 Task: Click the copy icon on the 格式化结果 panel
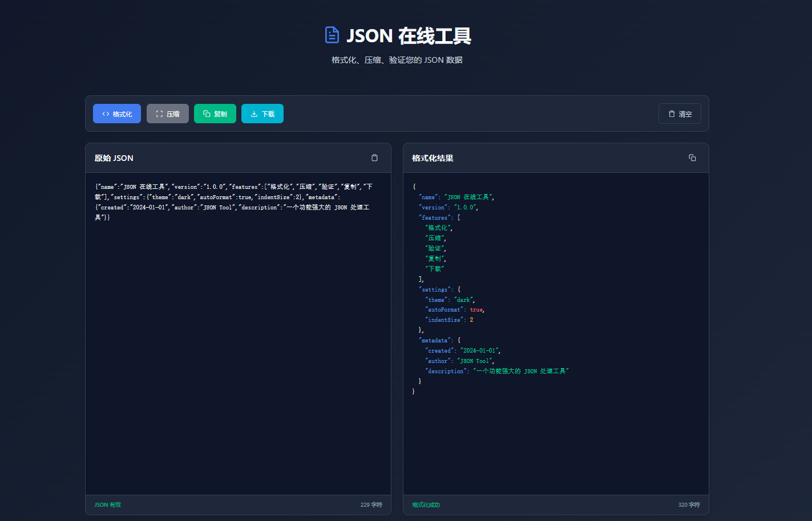(692, 157)
